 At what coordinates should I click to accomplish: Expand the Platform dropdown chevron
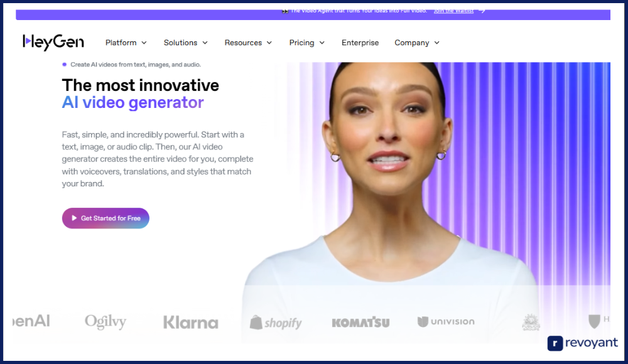[x=144, y=43]
